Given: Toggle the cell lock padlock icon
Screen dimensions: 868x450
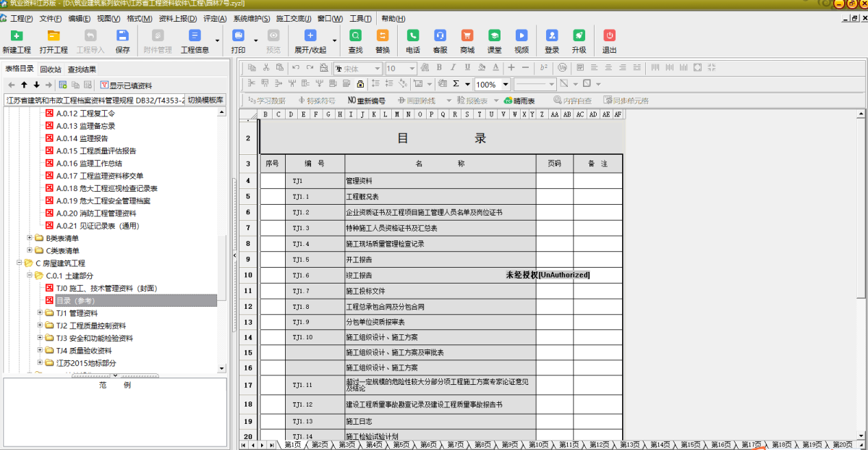Looking at the screenshot, I should click(360, 84).
